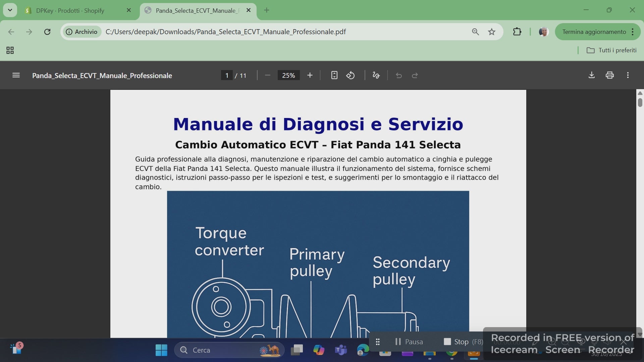Image resolution: width=644 pixels, height=362 pixels.
Task: Click the Termina aggiornamento button
Action: [x=594, y=32]
